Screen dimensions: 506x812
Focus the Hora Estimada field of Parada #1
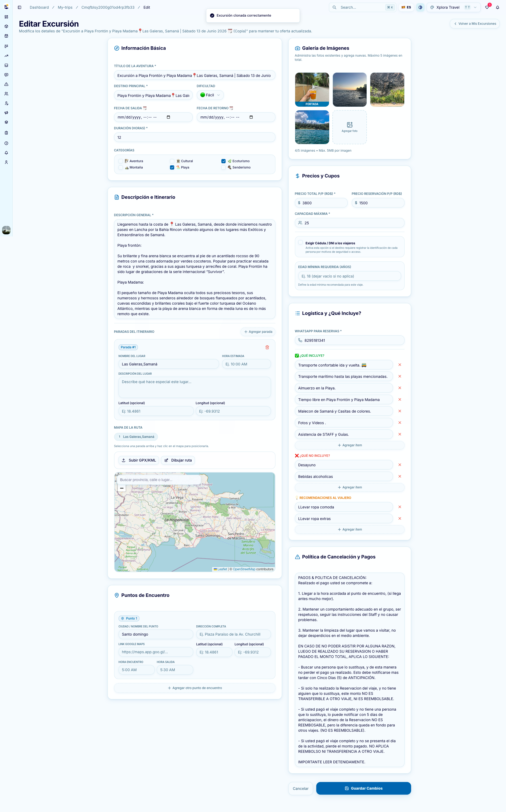(x=246, y=364)
